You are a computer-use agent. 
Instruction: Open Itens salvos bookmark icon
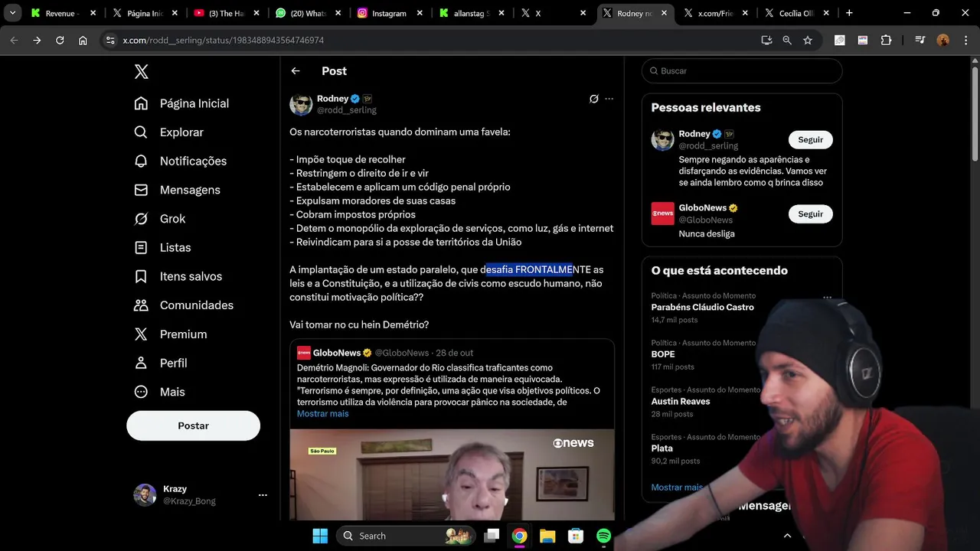point(141,276)
